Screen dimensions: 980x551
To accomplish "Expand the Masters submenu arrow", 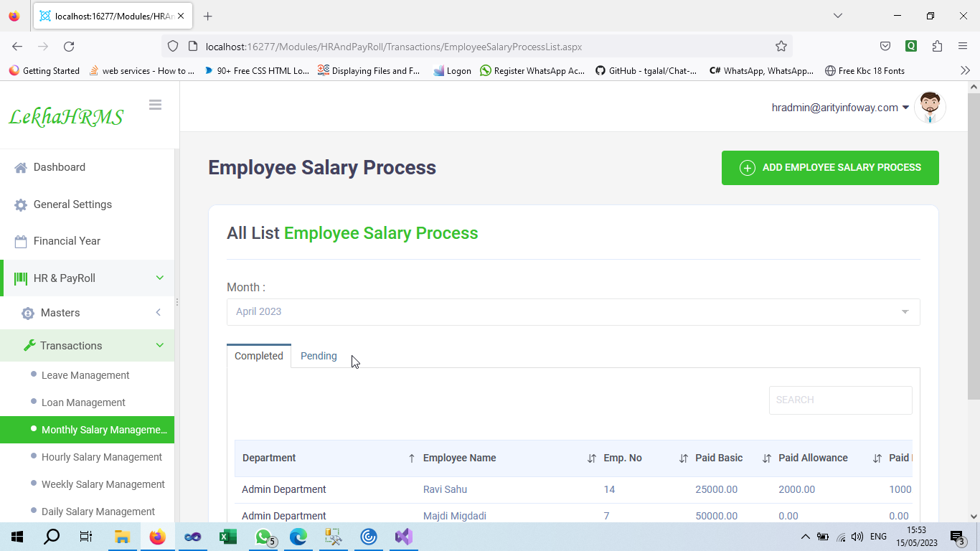I will (159, 313).
